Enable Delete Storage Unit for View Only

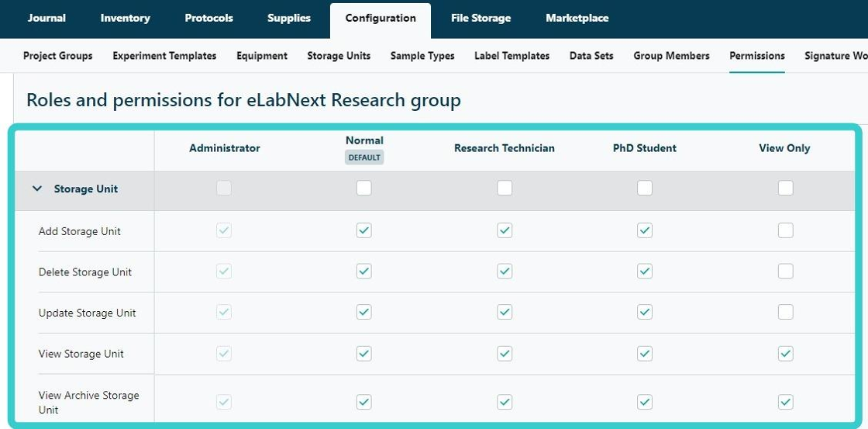[785, 271]
